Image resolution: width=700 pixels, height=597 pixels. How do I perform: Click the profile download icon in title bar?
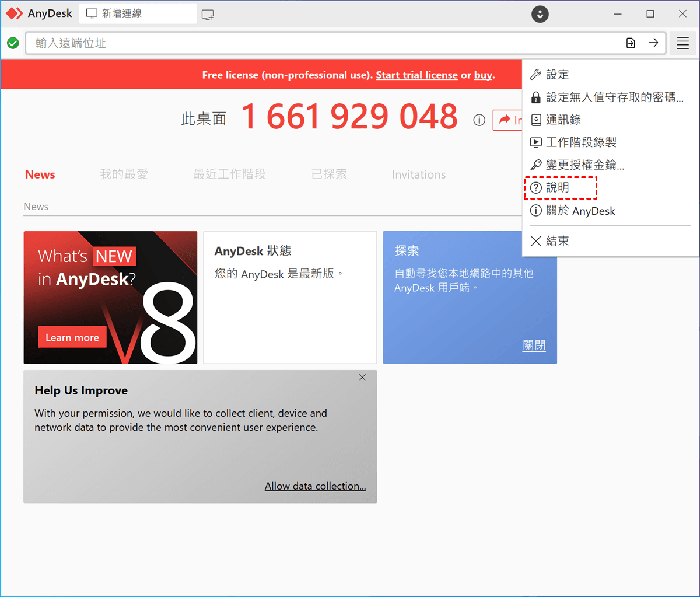point(540,14)
